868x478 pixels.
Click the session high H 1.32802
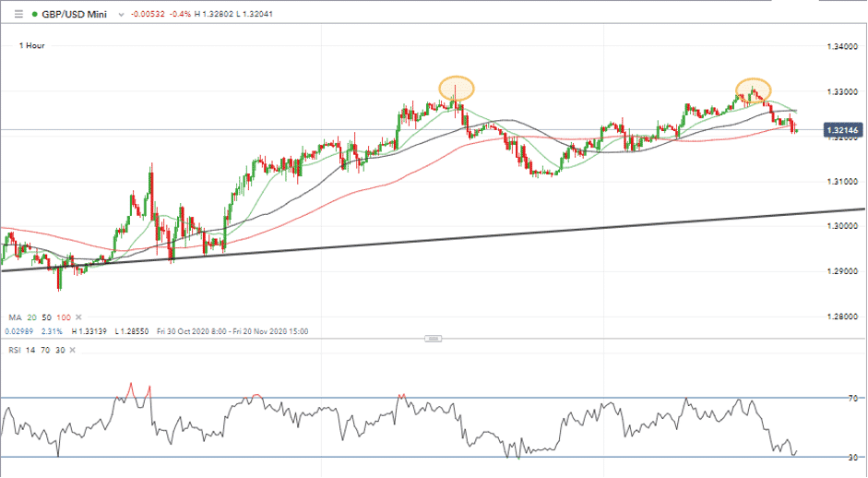(x=213, y=14)
